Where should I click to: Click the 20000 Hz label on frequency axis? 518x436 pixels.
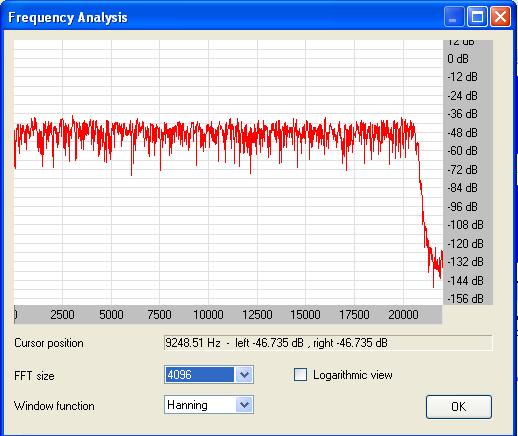[403, 315]
